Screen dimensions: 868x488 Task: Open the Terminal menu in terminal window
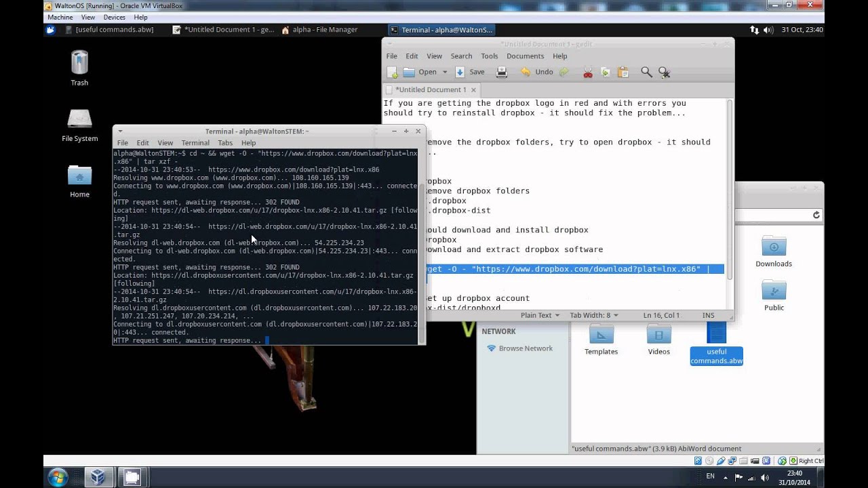click(x=195, y=143)
